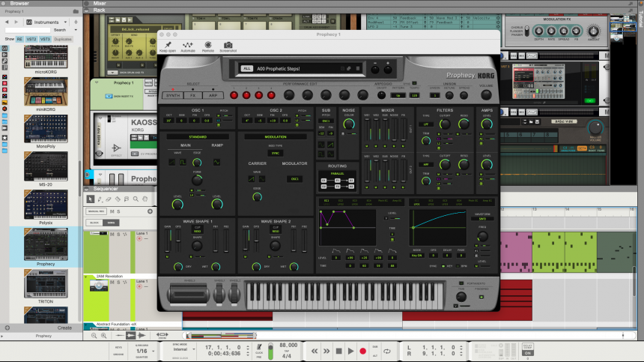Select the mute tool in Sequencer toolbar
The width and height of the screenshot is (644, 362).
coord(127,199)
